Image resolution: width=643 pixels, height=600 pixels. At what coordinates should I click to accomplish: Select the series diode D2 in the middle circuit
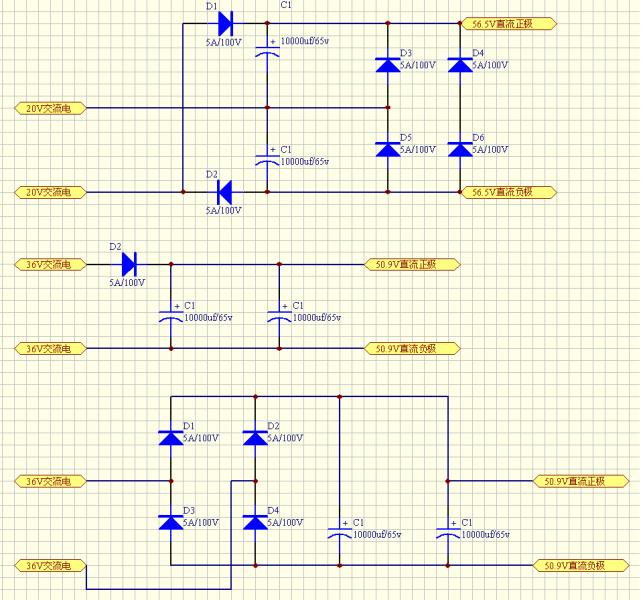pos(129,264)
